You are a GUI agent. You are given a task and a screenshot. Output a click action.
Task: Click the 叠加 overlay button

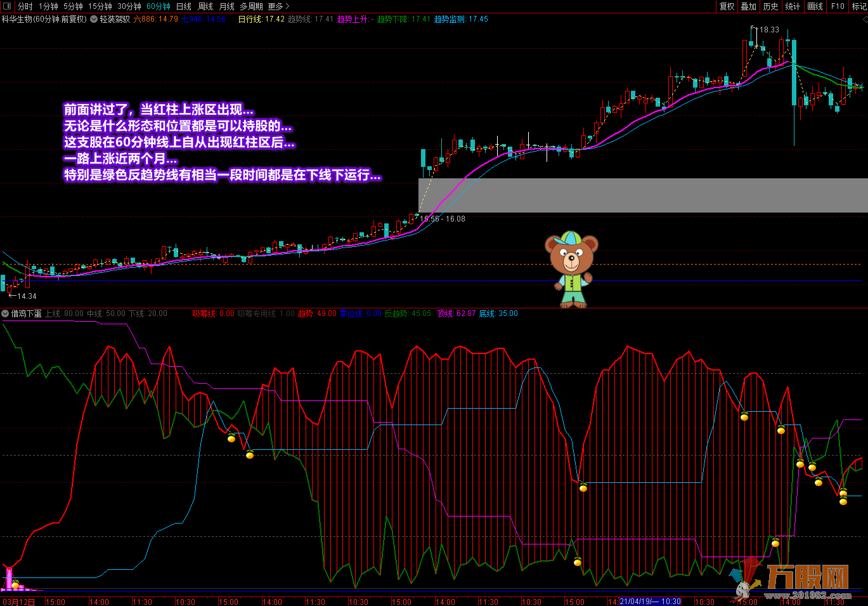tap(749, 6)
